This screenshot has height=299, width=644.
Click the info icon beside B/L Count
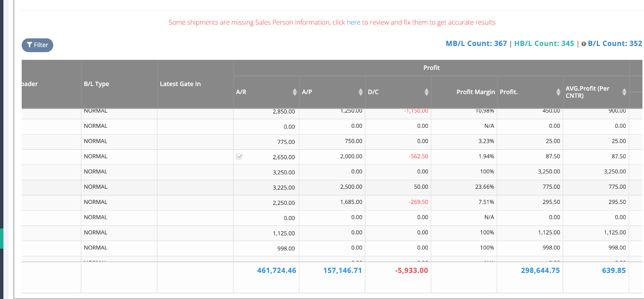[x=584, y=44]
